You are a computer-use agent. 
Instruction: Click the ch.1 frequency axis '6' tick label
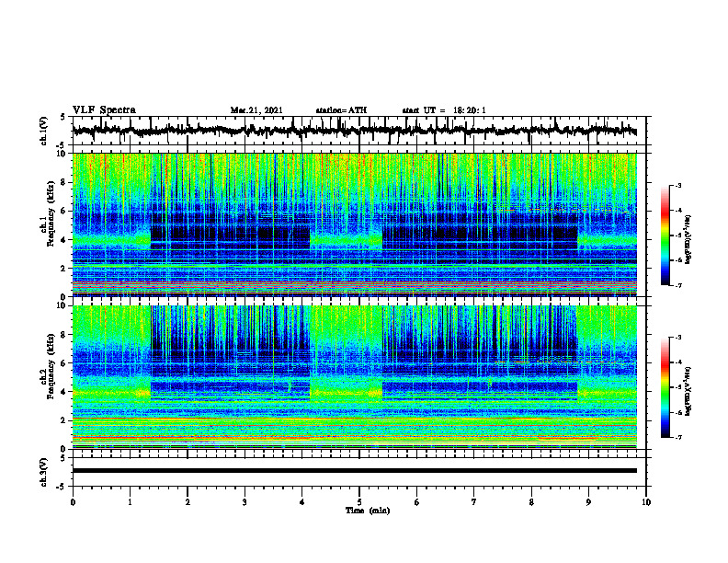(64, 211)
